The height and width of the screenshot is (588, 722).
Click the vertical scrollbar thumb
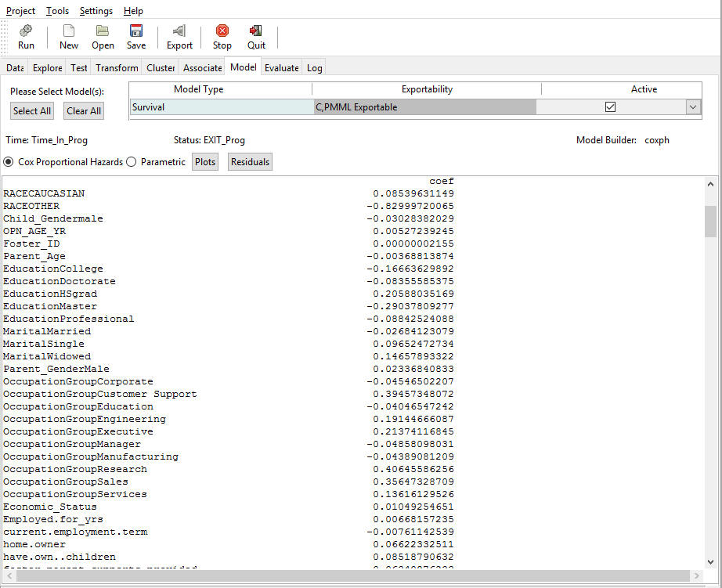(710, 222)
